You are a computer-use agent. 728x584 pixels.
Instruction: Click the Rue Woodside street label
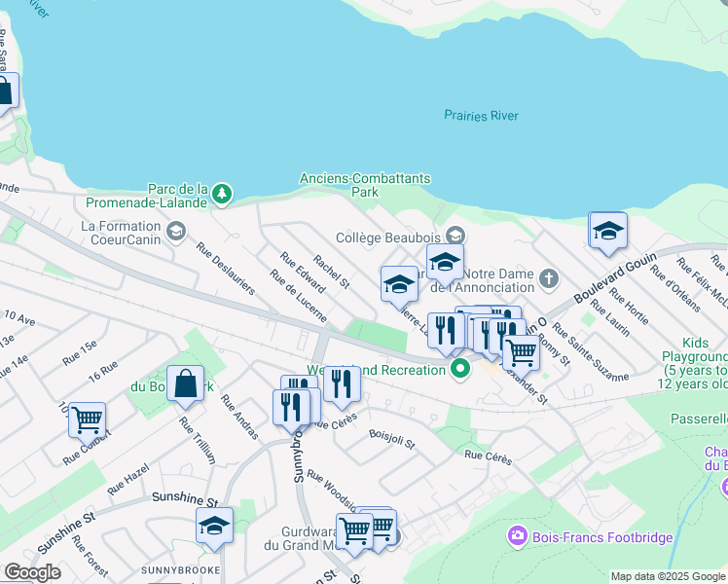333,491
